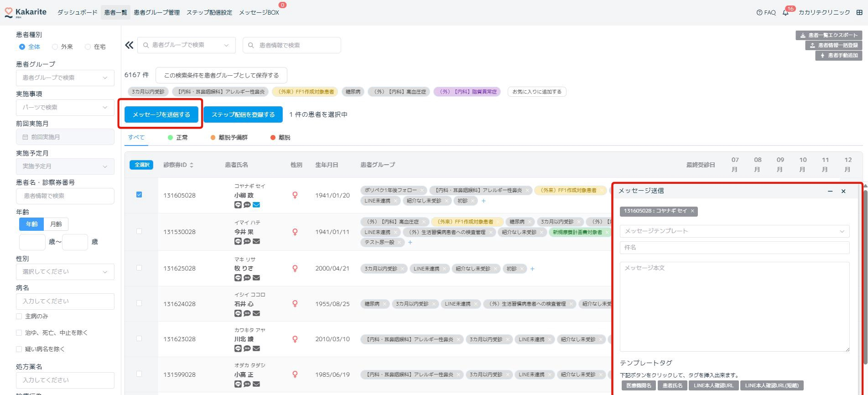Expand the 実施予定月 dropdown in the sidebar

[65, 166]
